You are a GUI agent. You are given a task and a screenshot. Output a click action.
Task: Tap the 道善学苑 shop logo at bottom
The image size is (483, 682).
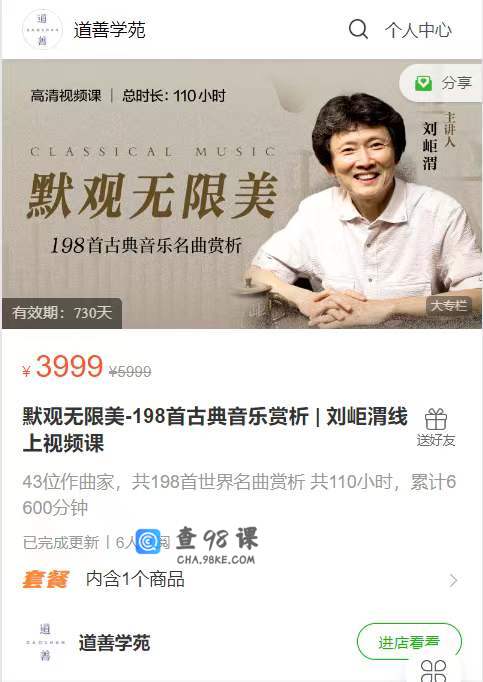(x=45, y=642)
